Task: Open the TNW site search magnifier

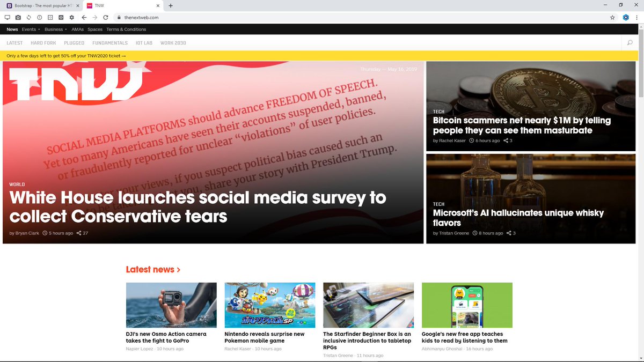Action: point(630,43)
